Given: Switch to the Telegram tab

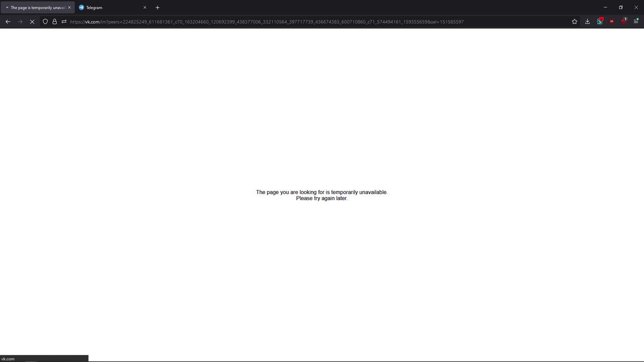Looking at the screenshot, I should 113,8.
